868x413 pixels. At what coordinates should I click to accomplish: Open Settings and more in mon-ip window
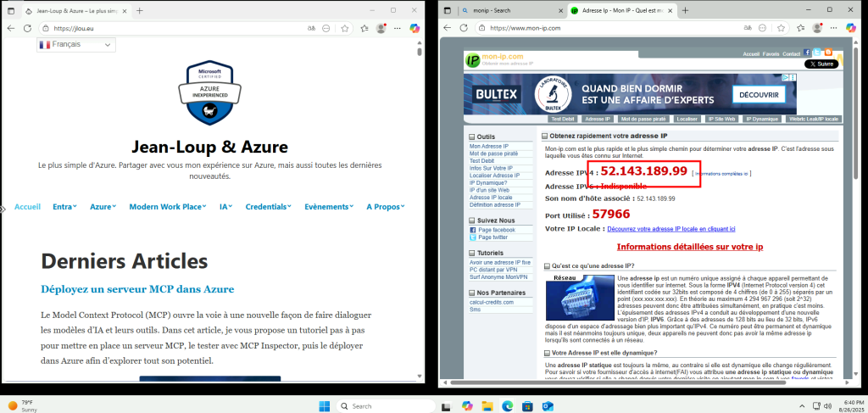pos(834,28)
